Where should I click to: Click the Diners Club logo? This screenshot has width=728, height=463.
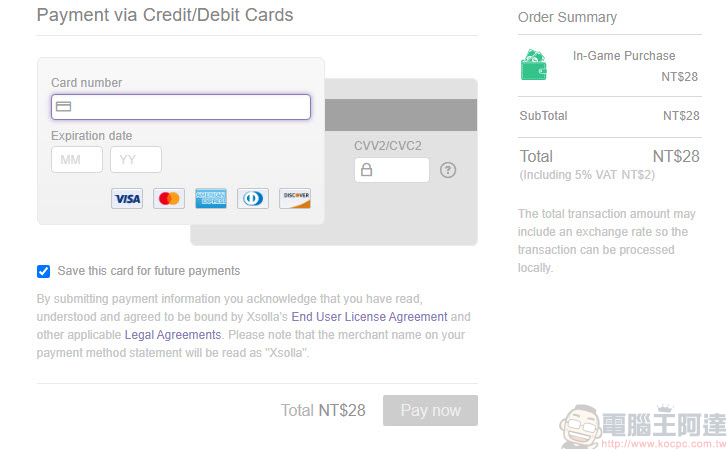(x=253, y=199)
